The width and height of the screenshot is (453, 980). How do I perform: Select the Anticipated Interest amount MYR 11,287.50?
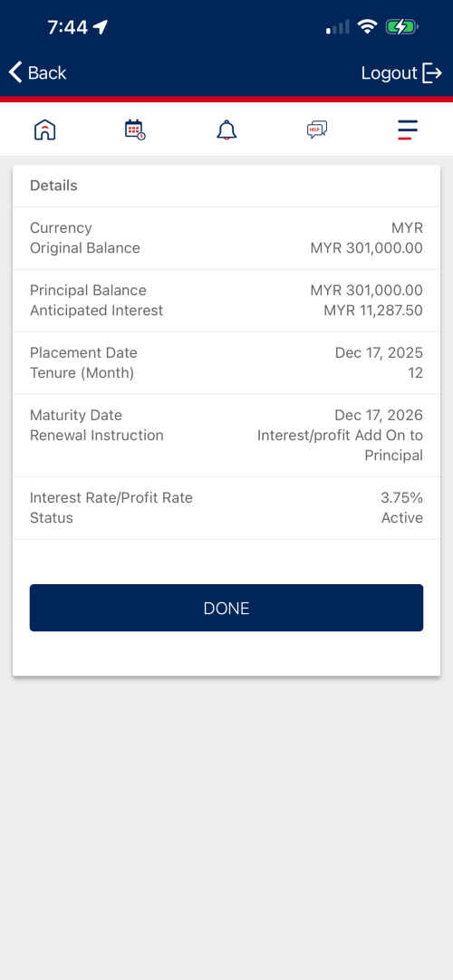373,311
